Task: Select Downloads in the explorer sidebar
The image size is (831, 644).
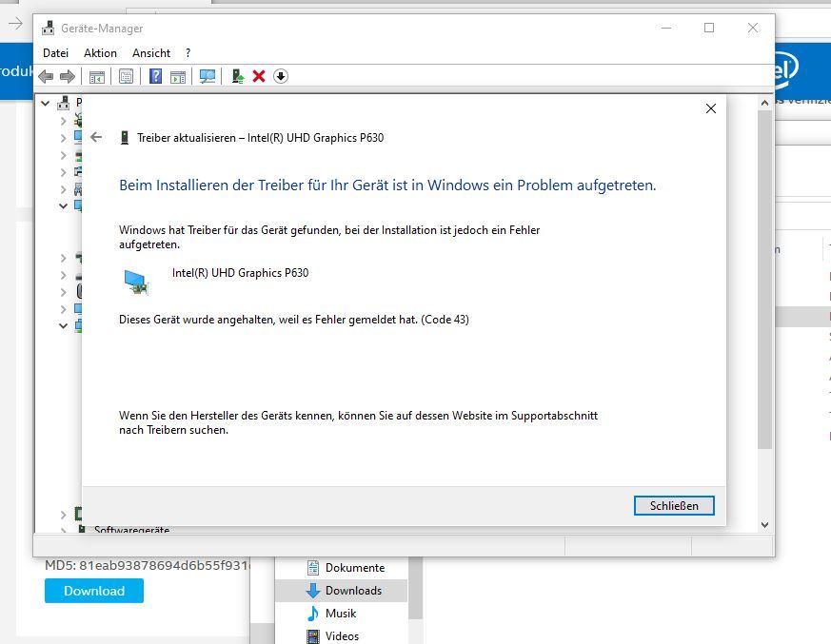Action: point(344,591)
